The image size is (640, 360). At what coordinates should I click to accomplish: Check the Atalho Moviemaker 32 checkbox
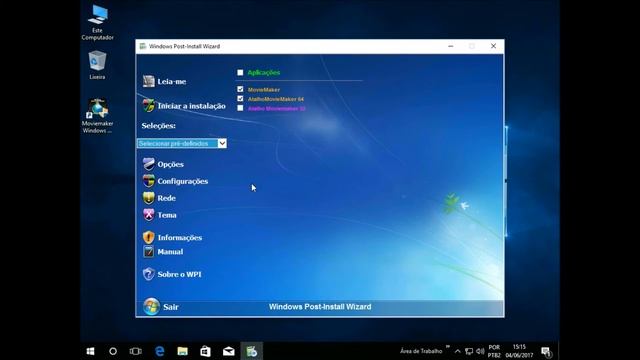point(240,108)
